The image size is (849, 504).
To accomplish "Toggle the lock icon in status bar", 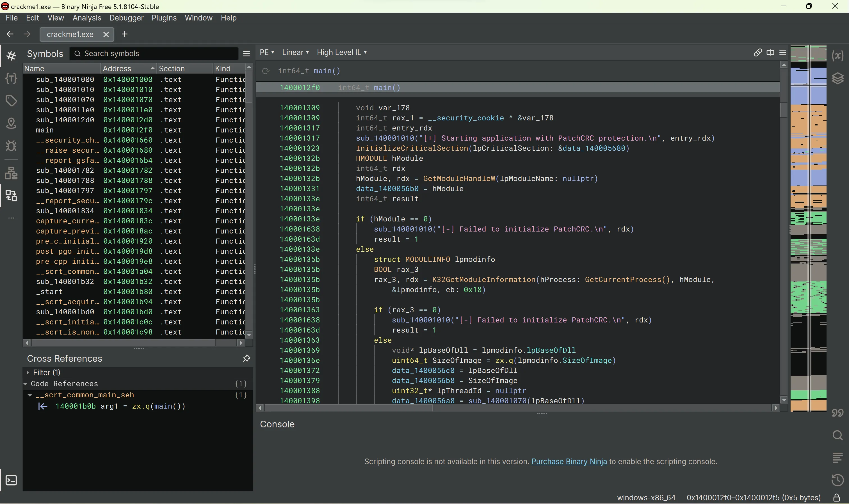I will click(x=837, y=498).
